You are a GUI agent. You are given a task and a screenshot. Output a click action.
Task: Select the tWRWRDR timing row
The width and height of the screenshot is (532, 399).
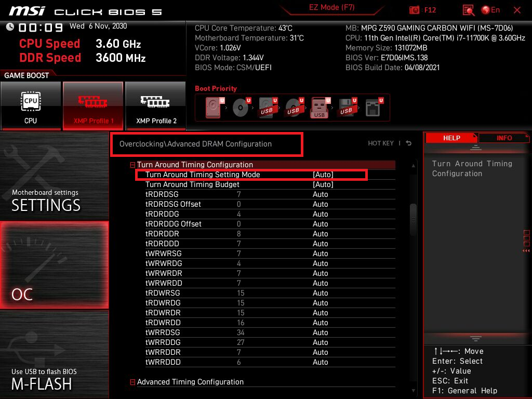coord(270,273)
